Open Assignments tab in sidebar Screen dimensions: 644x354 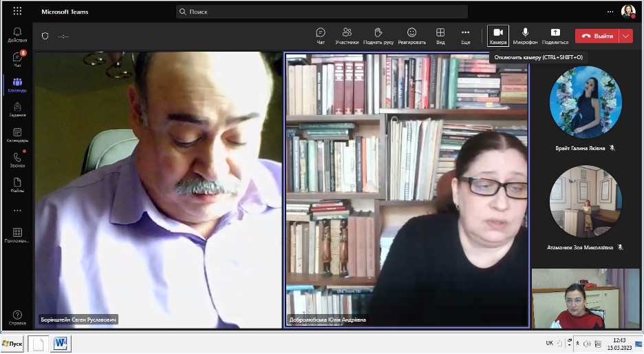[x=17, y=110]
